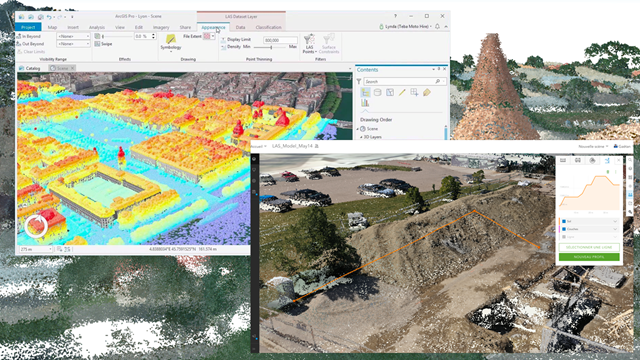Collapse the 3D Layers group

[x=361, y=137]
